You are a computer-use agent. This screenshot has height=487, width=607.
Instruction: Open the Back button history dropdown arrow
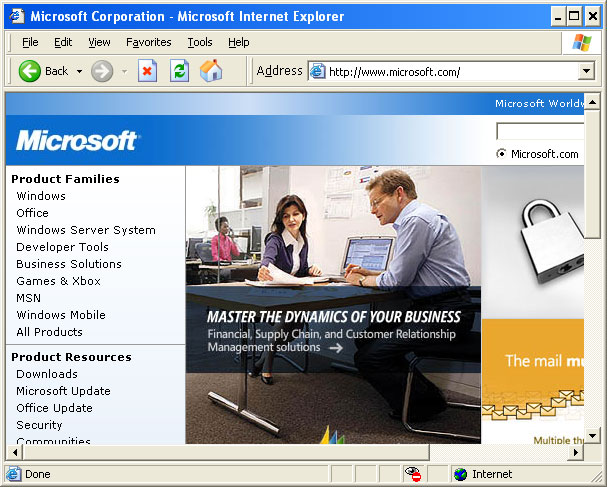[79, 71]
